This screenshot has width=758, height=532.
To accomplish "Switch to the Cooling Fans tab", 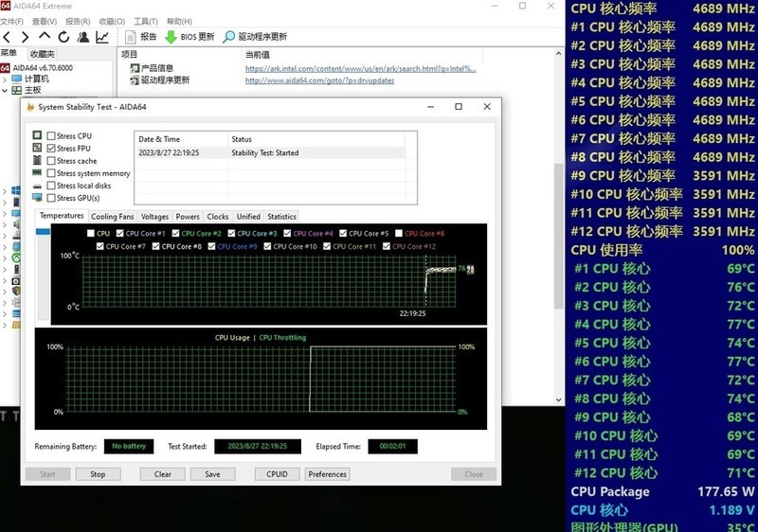I will click(x=112, y=217).
